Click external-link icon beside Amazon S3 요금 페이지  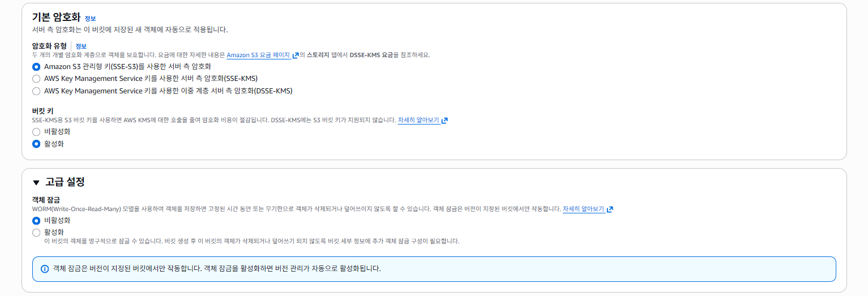point(296,55)
